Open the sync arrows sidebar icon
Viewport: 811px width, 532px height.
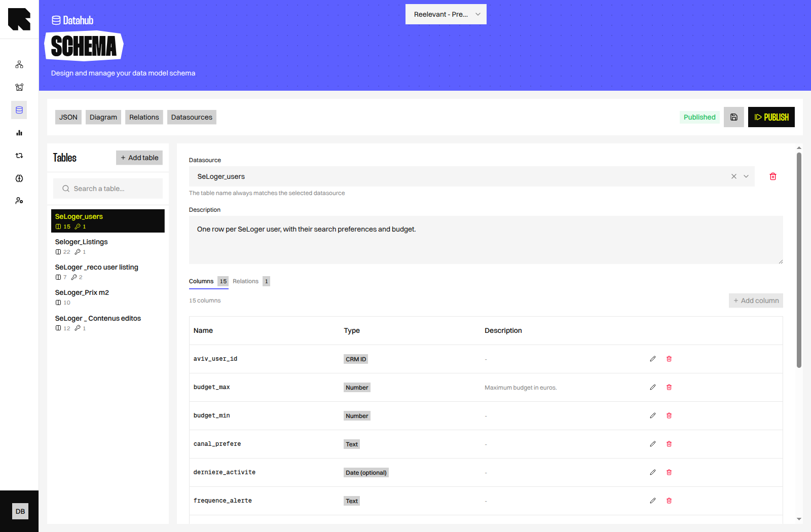pyautogui.click(x=19, y=156)
